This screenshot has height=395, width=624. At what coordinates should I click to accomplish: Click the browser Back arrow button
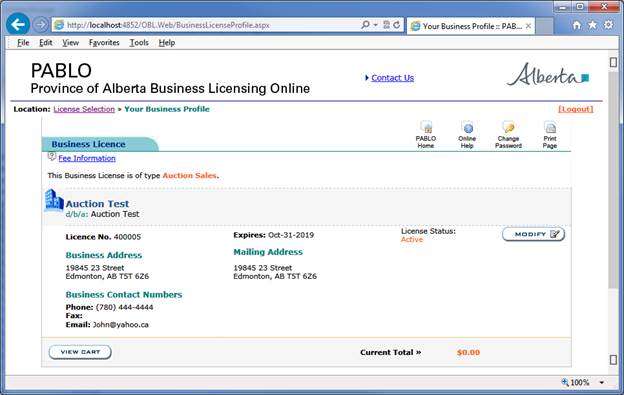point(18,25)
